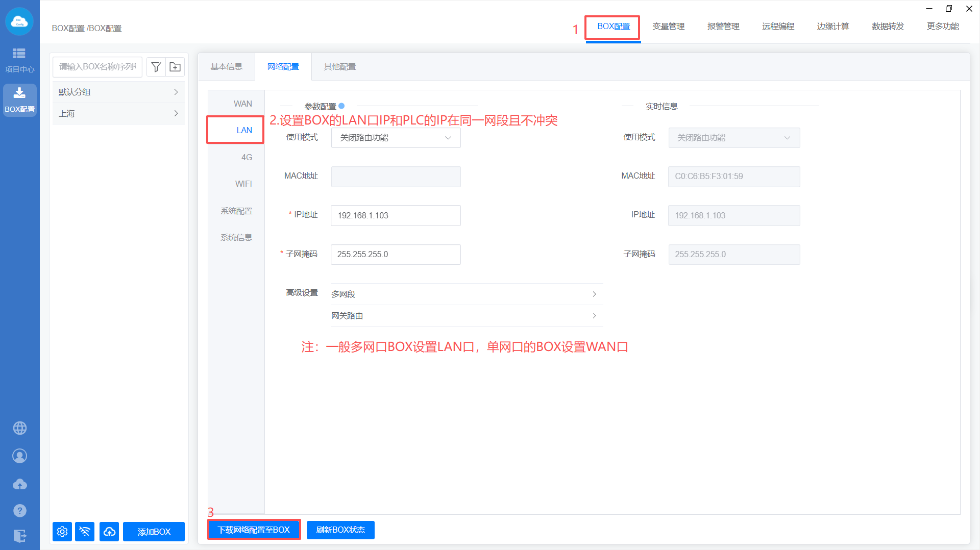Screen dimensions: 980x550
Task: Click the logout icon at sidebar bottom
Action: [20, 536]
